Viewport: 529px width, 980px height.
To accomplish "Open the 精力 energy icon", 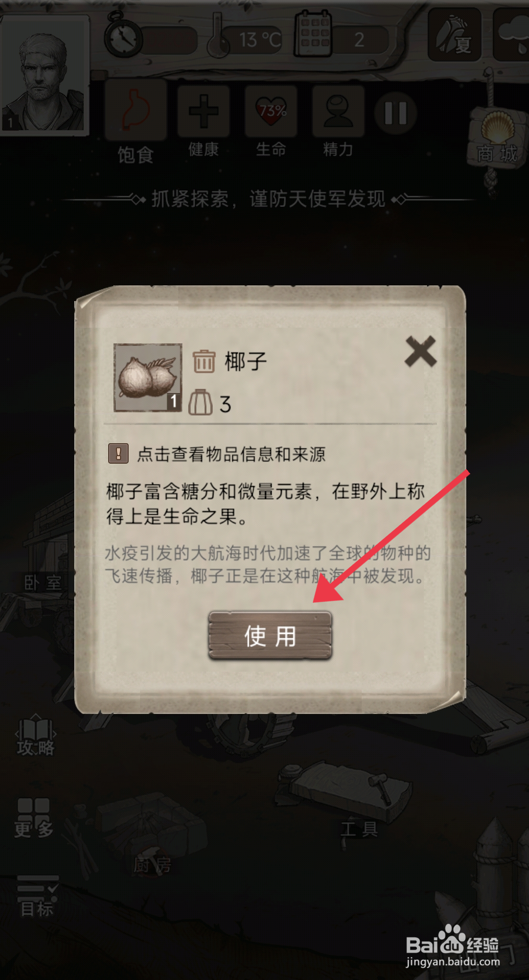I will [338, 111].
